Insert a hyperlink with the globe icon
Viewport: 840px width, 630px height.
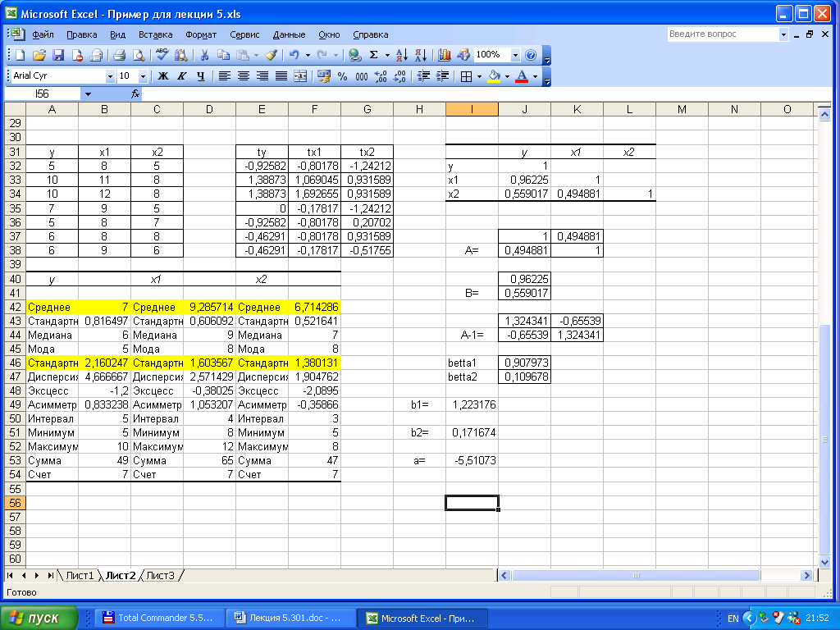tap(354, 55)
